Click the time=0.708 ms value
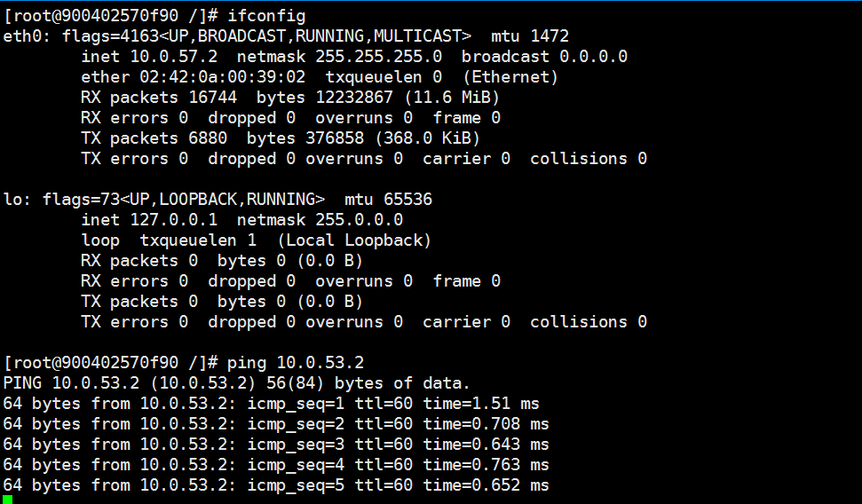 click(486, 424)
